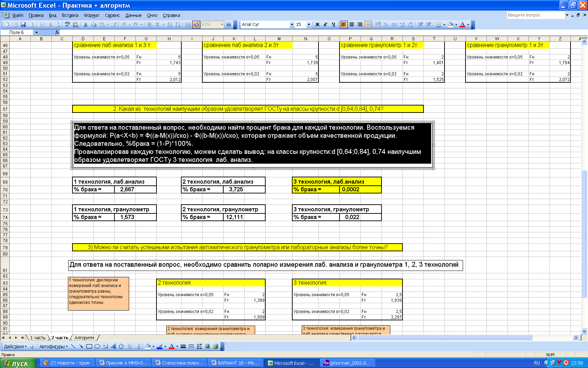588x368 pixels.
Task: Toggle the highlighted Drawing toolbar button
Action: point(196,25)
